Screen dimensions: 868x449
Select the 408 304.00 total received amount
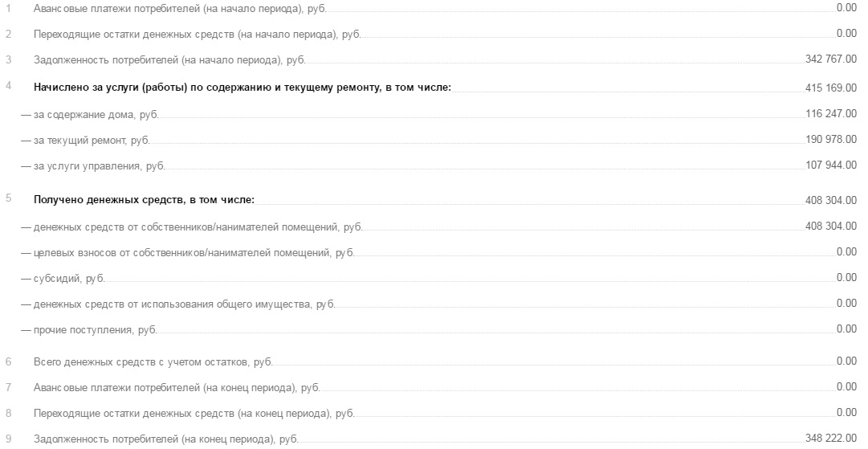(x=831, y=200)
